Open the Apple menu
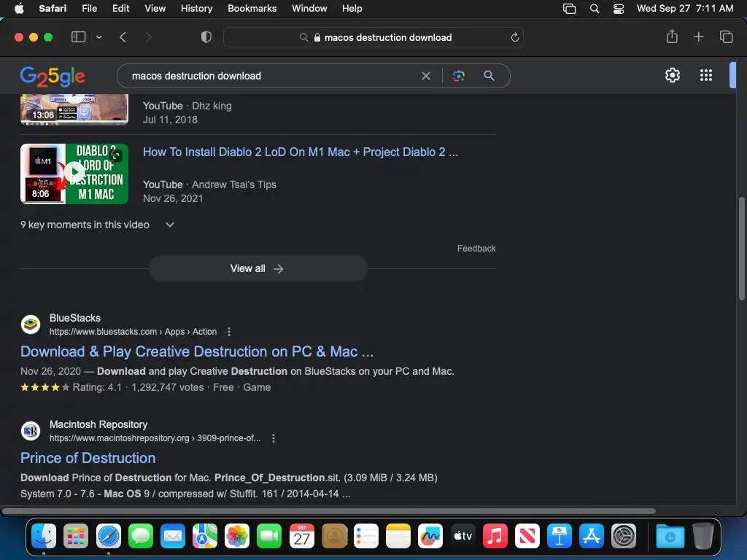 click(19, 8)
